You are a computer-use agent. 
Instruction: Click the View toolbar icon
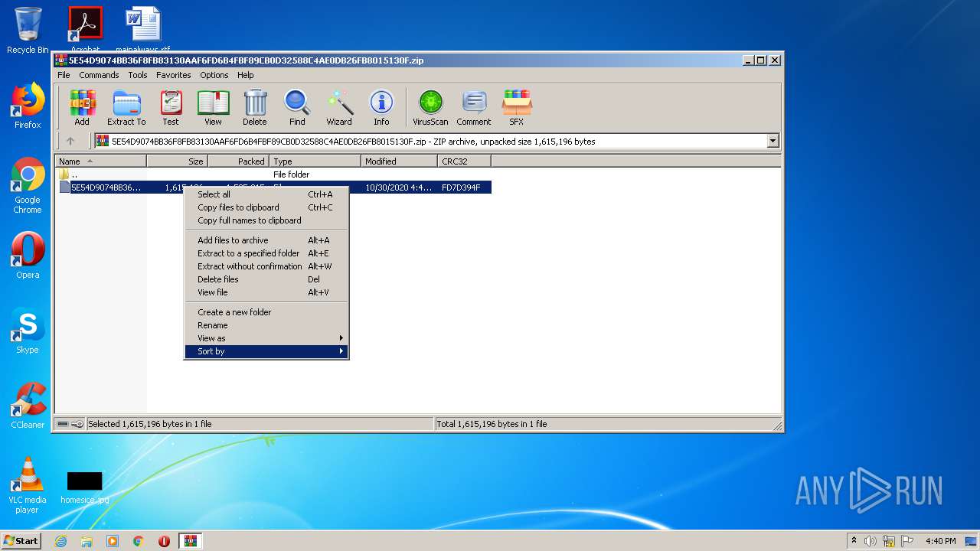(x=213, y=107)
